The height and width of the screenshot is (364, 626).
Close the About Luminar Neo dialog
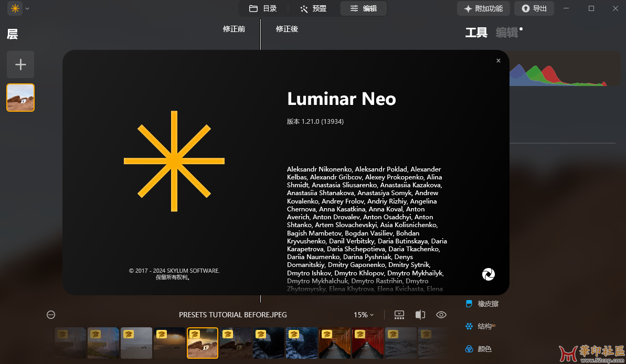(498, 61)
